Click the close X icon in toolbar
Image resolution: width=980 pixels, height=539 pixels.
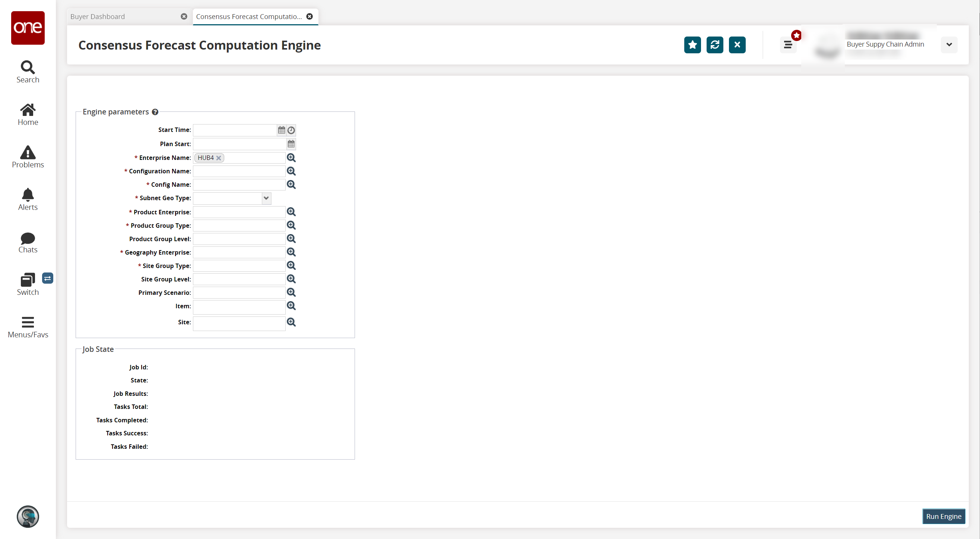(737, 45)
